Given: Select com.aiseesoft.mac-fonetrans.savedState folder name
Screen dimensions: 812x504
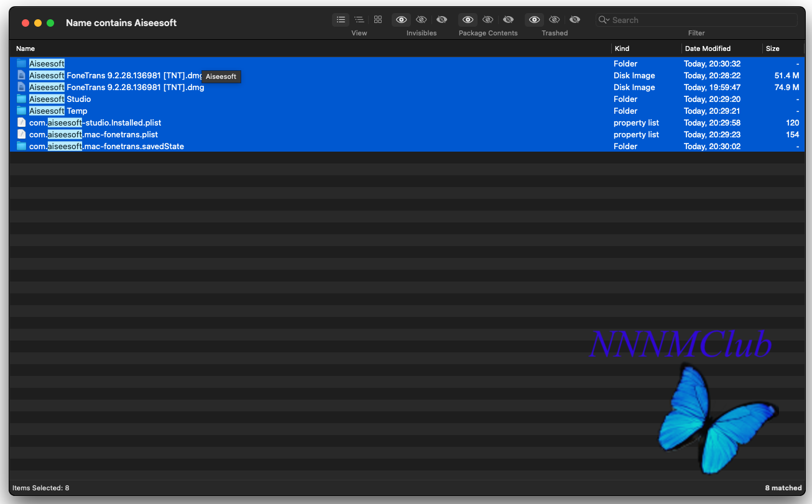Looking at the screenshot, I should pos(106,146).
